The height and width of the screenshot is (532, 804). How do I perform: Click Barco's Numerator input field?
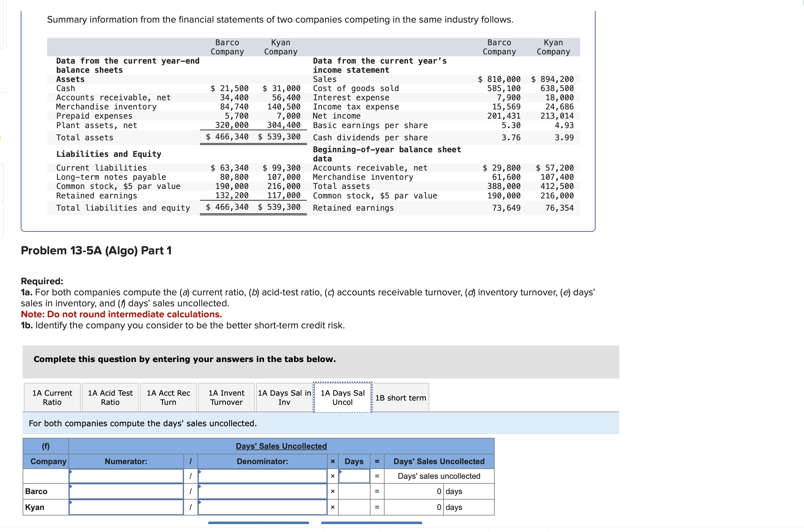click(126, 491)
